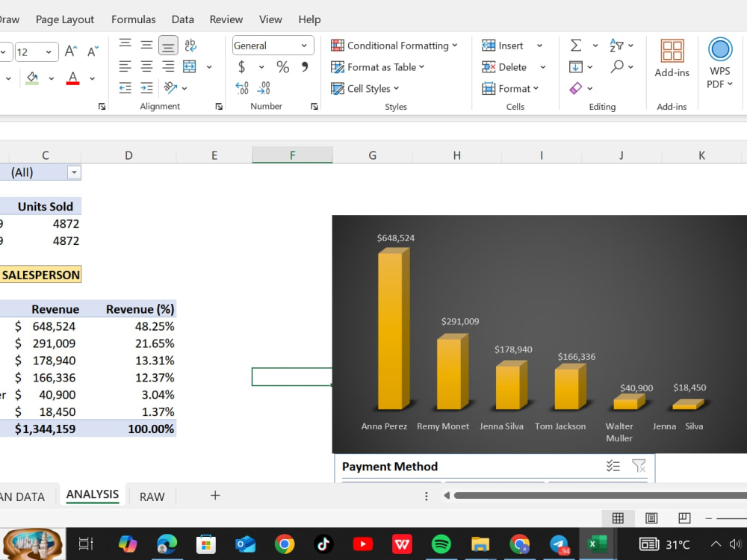Screen dimensions: 747x560
Task: Open Format as Table menu
Action: (x=378, y=67)
